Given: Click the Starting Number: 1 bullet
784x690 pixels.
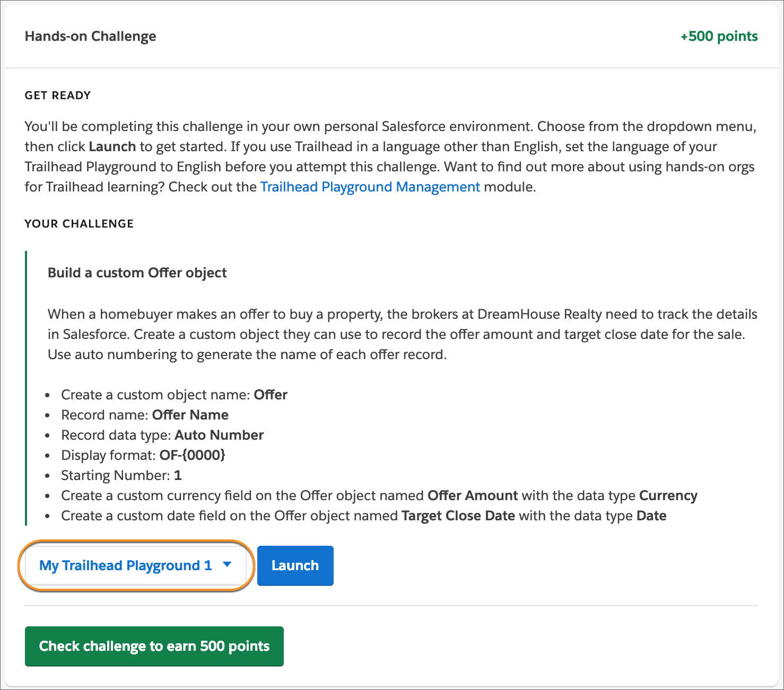Looking at the screenshot, I should tap(121, 475).
